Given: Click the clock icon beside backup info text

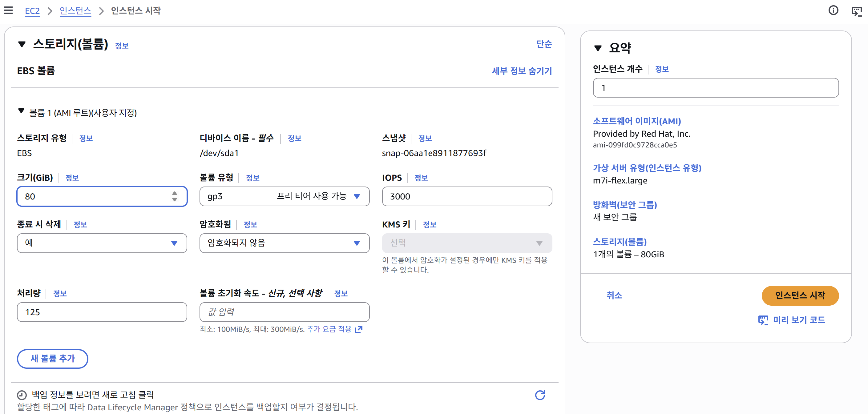Looking at the screenshot, I should tap(22, 395).
